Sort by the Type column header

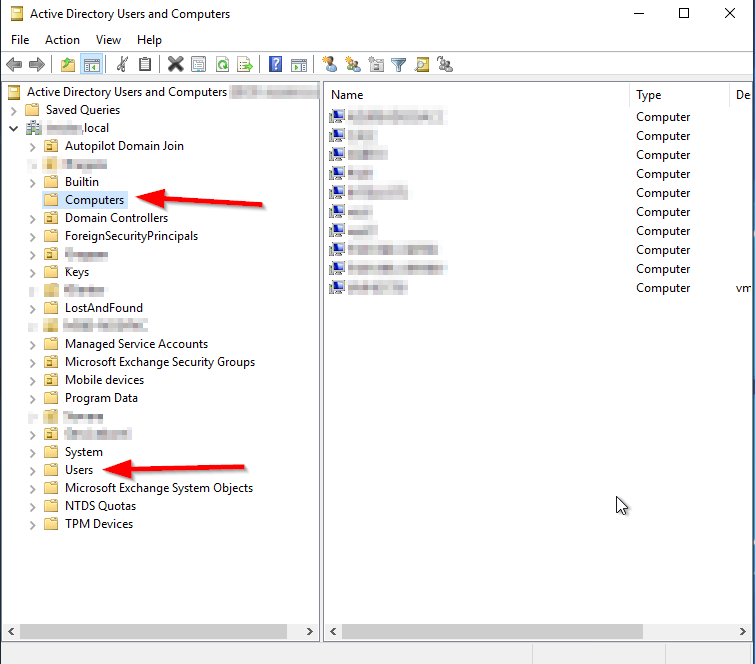(679, 95)
